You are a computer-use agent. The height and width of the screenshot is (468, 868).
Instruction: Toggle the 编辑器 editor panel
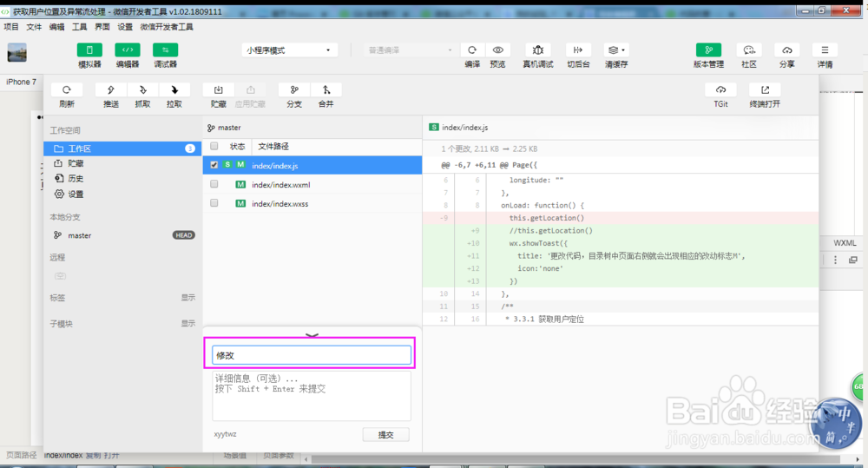pos(128,49)
